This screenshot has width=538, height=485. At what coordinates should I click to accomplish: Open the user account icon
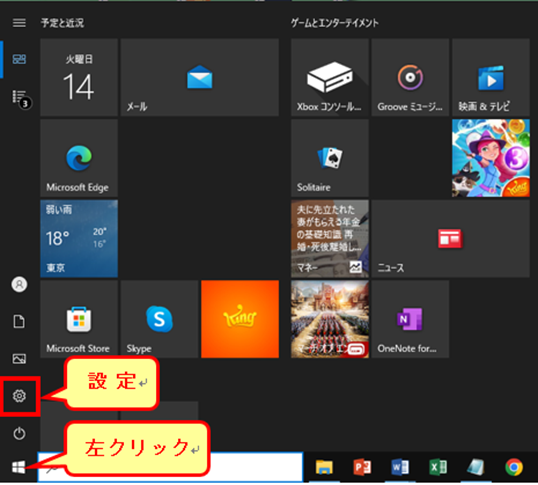[19, 284]
